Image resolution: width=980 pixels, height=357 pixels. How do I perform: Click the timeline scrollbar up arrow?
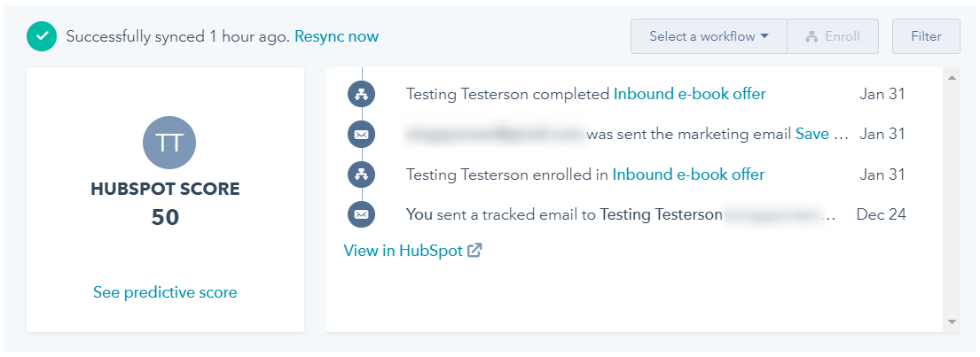[952, 78]
